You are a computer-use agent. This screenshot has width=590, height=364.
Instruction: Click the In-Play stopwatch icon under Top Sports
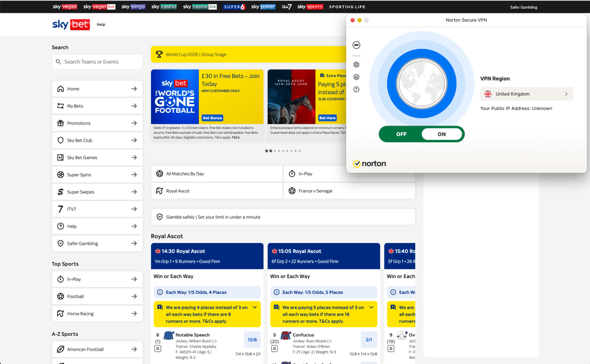coord(60,279)
